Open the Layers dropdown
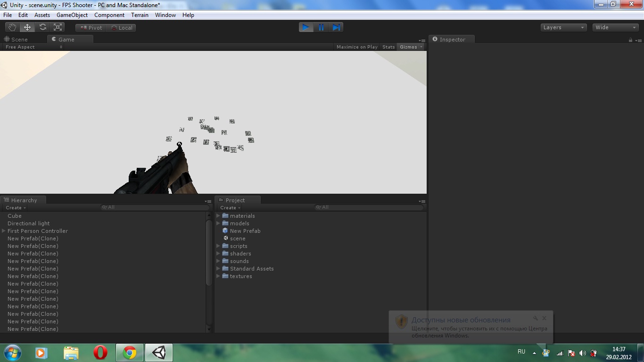Image resolution: width=644 pixels, height=362 pixels. pos(563,27)
